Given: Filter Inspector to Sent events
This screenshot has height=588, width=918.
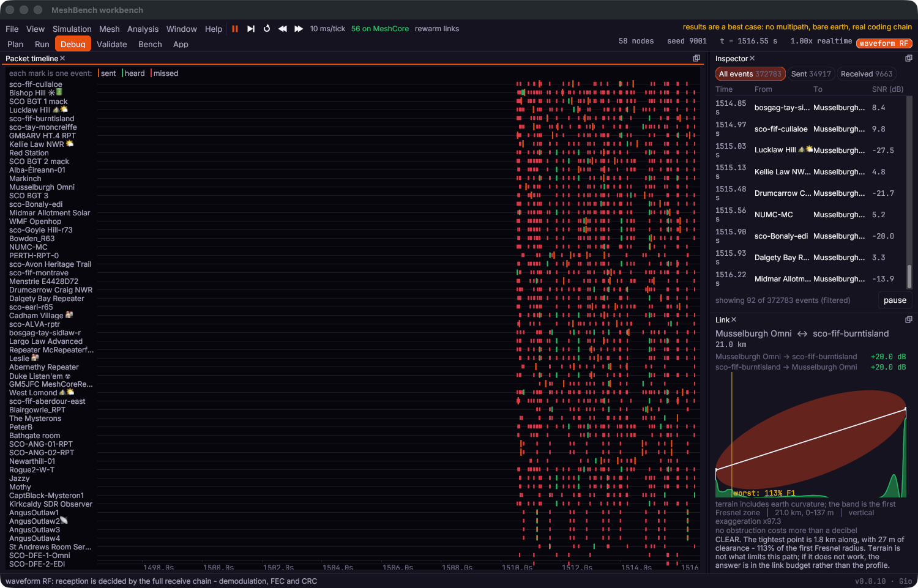Looking at the screenshot, I should pos(811,74).
